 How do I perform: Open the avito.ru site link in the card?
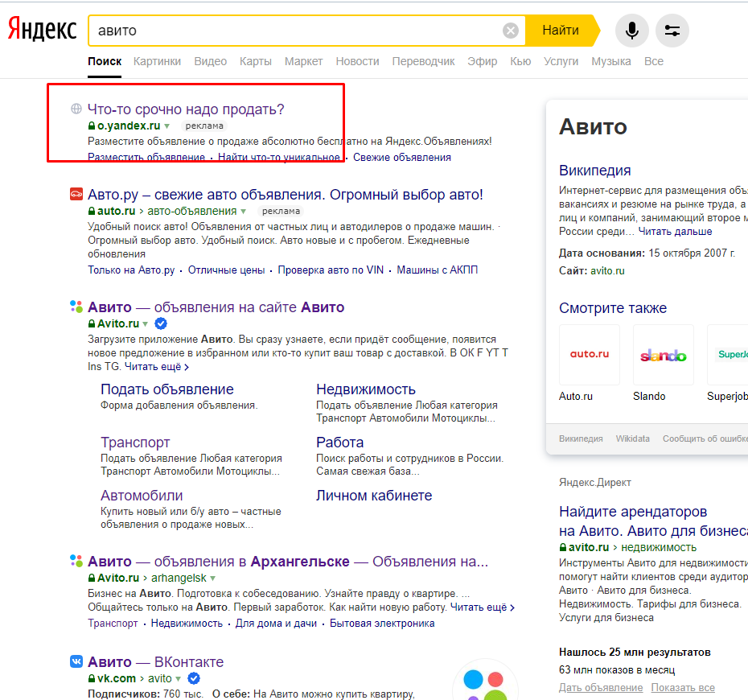pyautogui.click(x=607, y=271)
